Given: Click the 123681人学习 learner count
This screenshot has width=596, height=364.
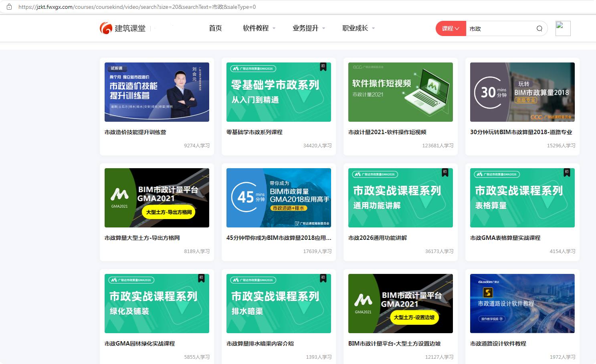Looking at the screenshot, I should point(438,146).
